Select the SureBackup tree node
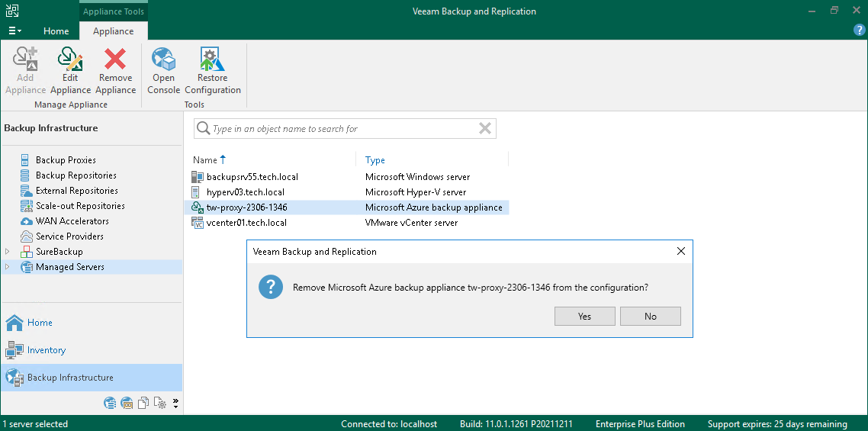868x431 pixels. pyautogui.click(x=59, y=252)
